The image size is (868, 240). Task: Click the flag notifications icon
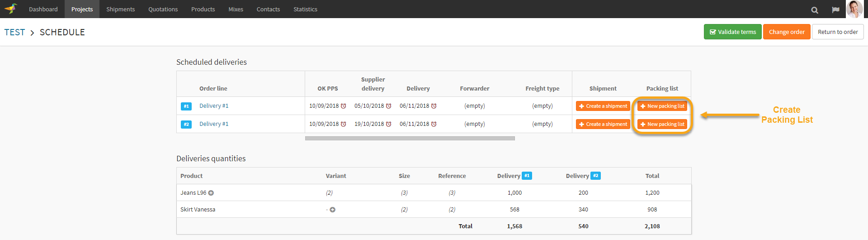(835, 10)
